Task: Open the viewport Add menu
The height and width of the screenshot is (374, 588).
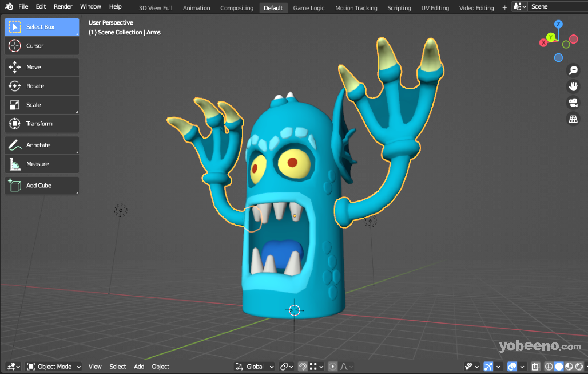Action: pyautogui.click(x=139, y=367)
